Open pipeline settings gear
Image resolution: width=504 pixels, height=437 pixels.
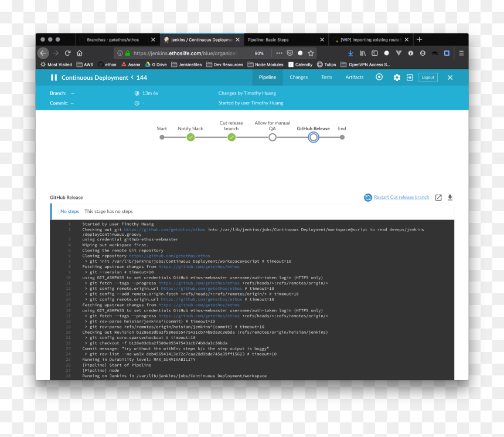(397, 77)
